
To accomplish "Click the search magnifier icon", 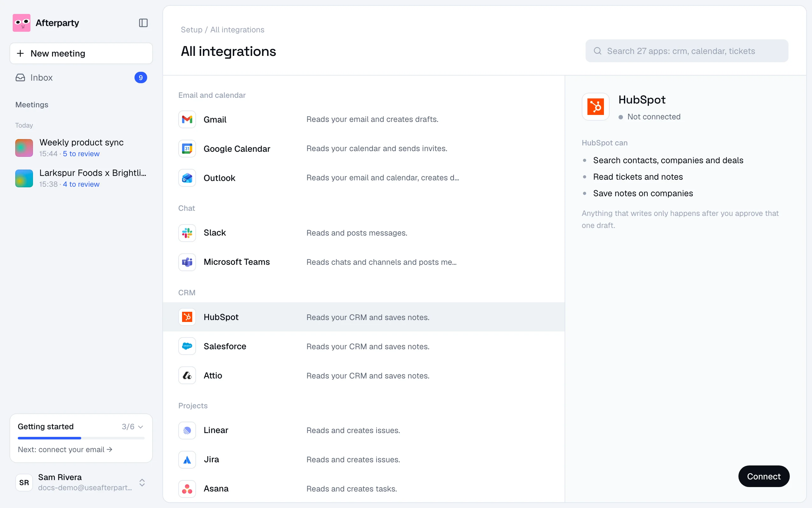I will point(597,51).
